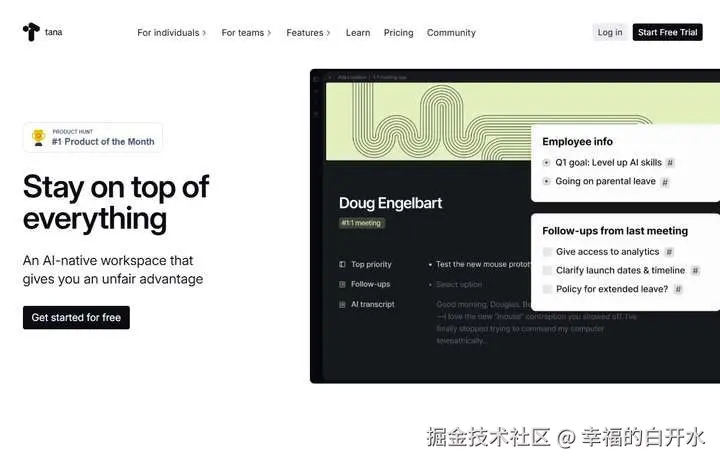Click the Employee info heading
Viewport: 720px width, 463px height.
(x=577, y=141)
